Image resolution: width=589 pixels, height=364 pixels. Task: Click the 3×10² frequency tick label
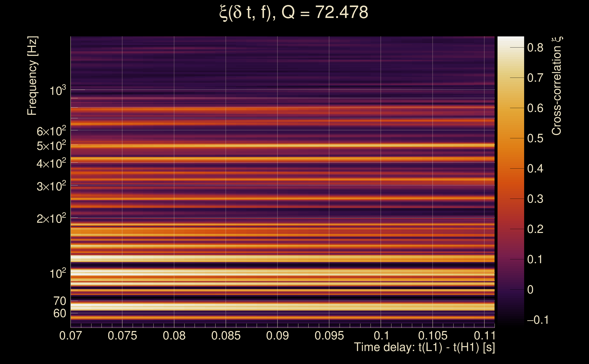[x=51, y=186]
